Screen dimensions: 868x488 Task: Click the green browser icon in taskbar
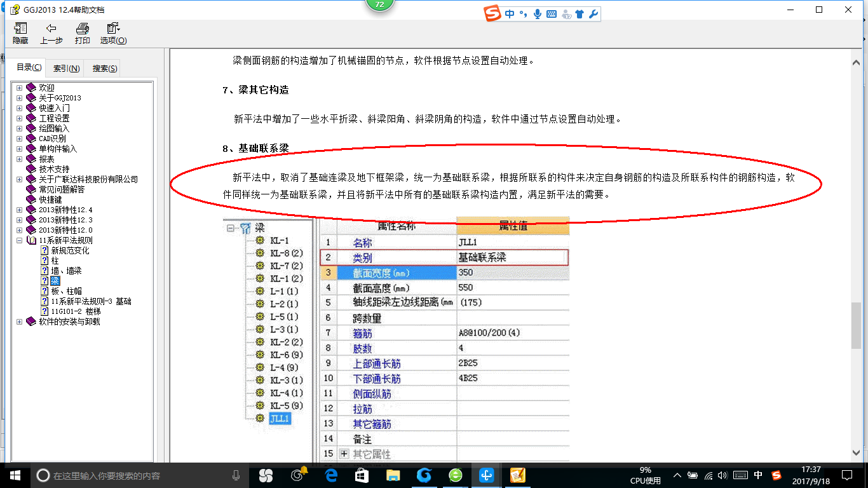(x=456, y=475)
